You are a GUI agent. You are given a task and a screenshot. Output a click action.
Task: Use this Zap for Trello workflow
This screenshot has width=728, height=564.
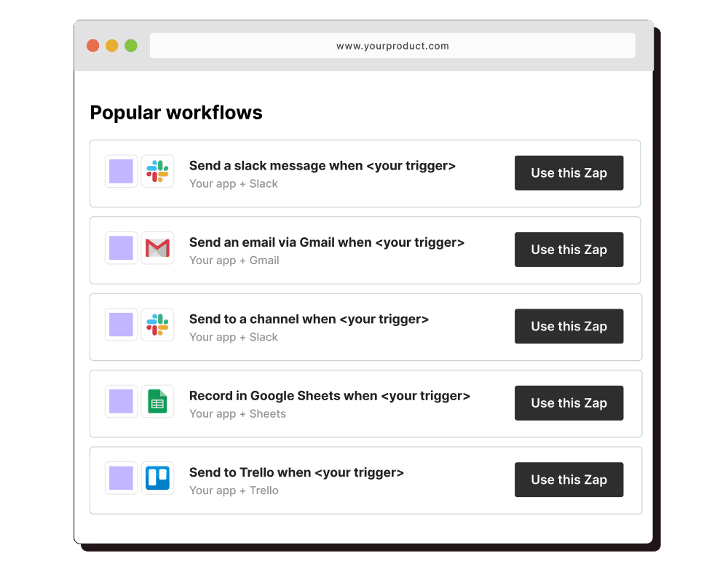tap(569, 480)
